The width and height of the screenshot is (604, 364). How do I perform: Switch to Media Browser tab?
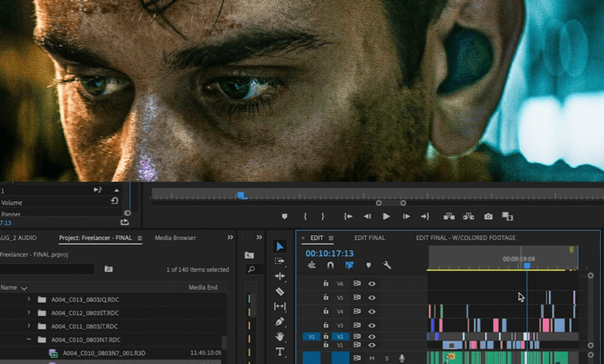175,238
